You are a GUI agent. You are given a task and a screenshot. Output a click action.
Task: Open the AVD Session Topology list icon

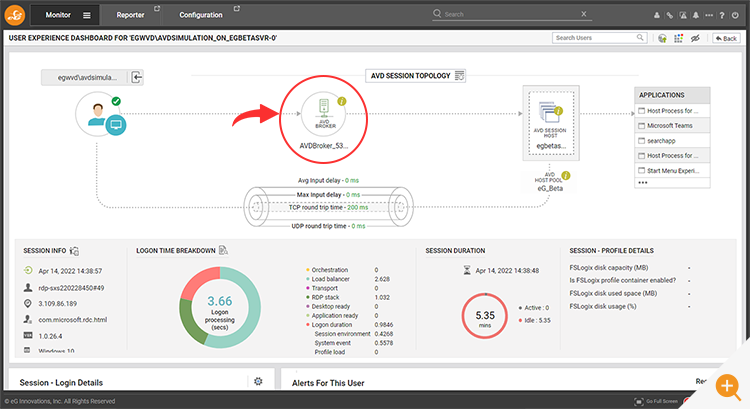point(459,76)
